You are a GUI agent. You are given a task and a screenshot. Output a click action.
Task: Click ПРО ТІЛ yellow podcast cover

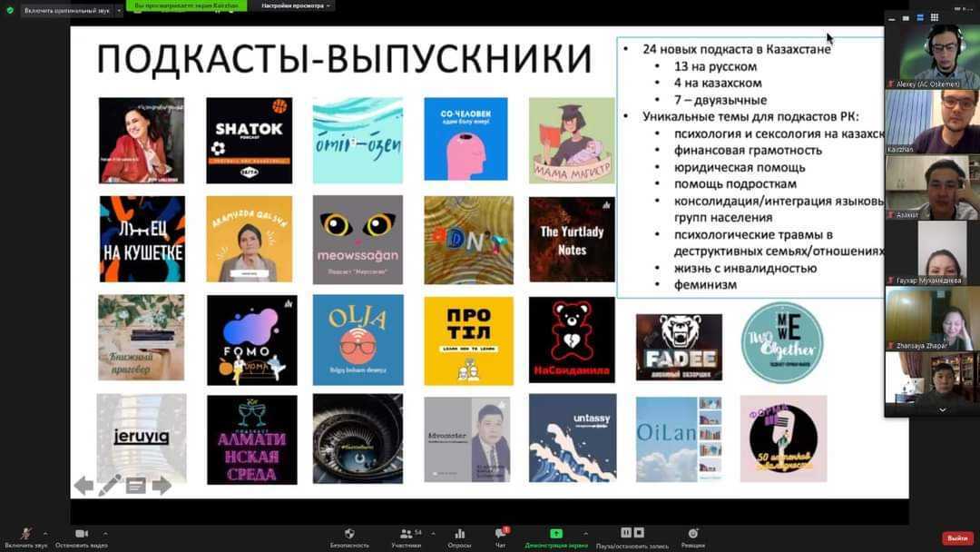[469, 340]
